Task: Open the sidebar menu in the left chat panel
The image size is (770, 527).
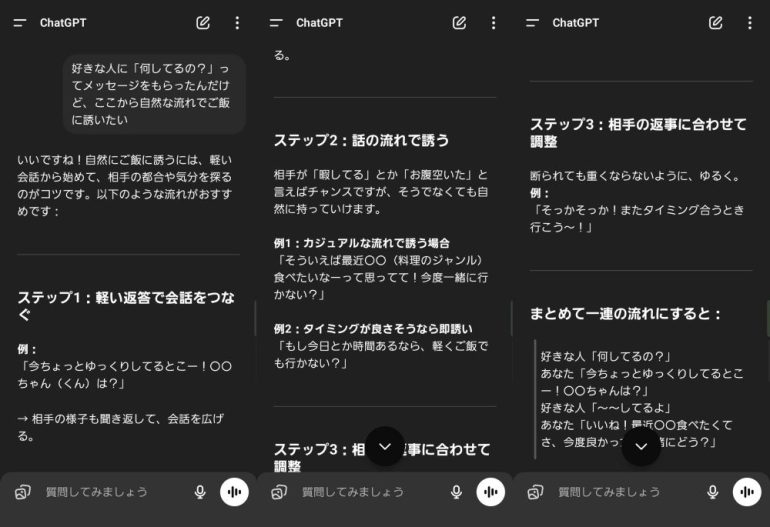Action: click(x=19, y=23)
